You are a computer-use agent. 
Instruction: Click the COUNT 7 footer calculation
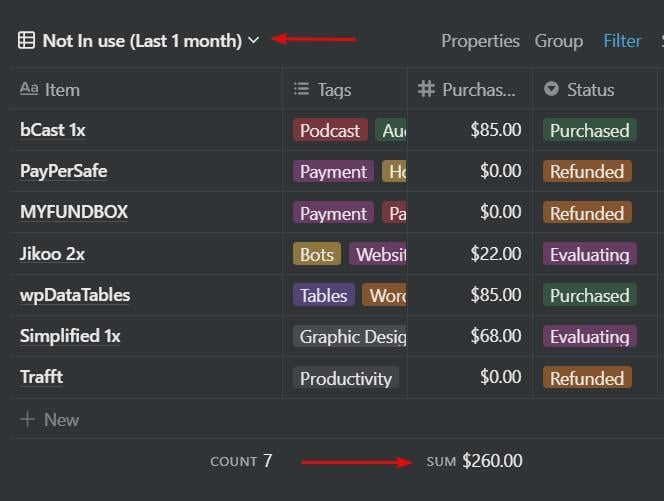pos(241,461)
